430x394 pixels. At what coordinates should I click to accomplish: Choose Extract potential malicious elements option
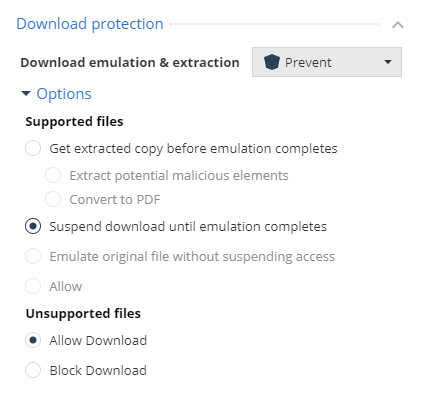[53, 175]
